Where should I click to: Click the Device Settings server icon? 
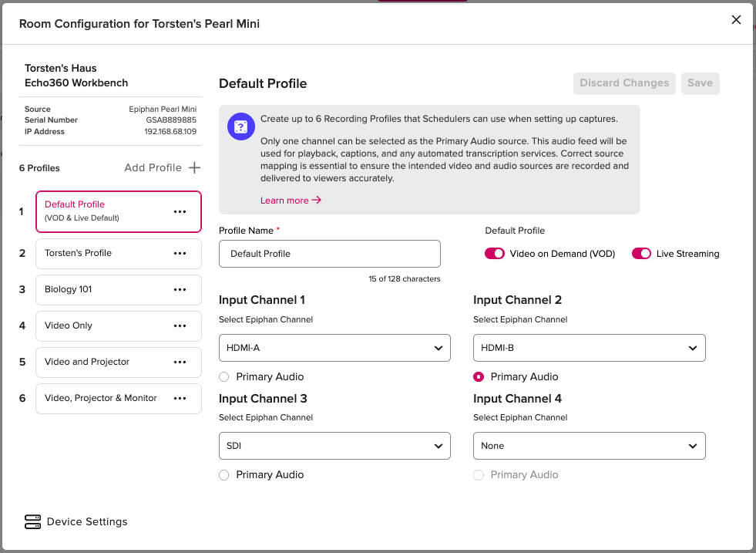(x=33, y=521)
